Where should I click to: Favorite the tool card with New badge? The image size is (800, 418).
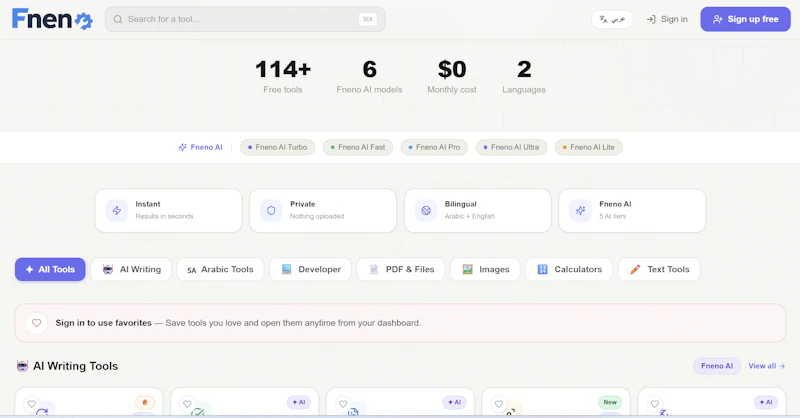[x=499, y=404]
